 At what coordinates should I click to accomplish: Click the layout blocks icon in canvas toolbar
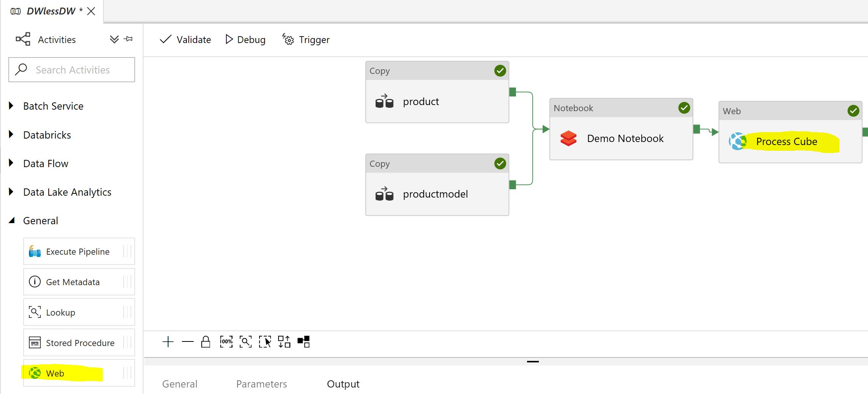304,342
